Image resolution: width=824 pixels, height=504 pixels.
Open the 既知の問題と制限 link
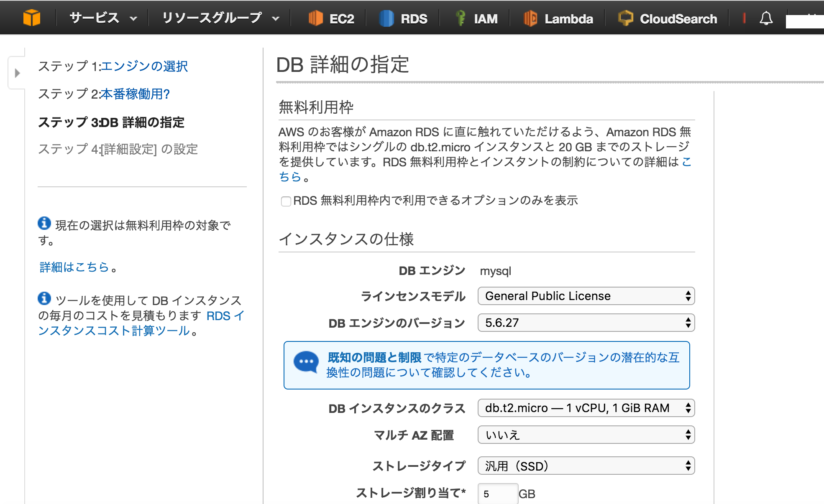pyautogui.click(x=374, y=358)
